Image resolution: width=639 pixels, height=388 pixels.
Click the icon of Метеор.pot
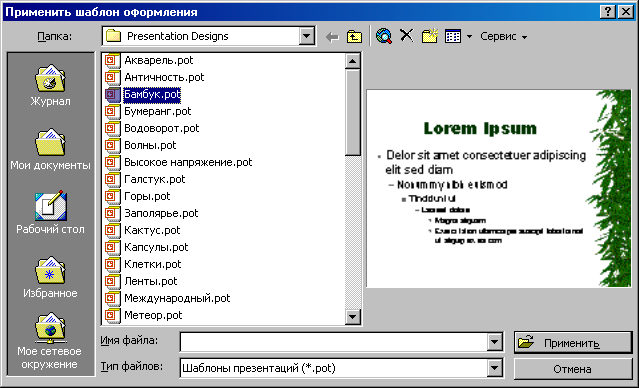pyautogui.click(x=112, y=315)
